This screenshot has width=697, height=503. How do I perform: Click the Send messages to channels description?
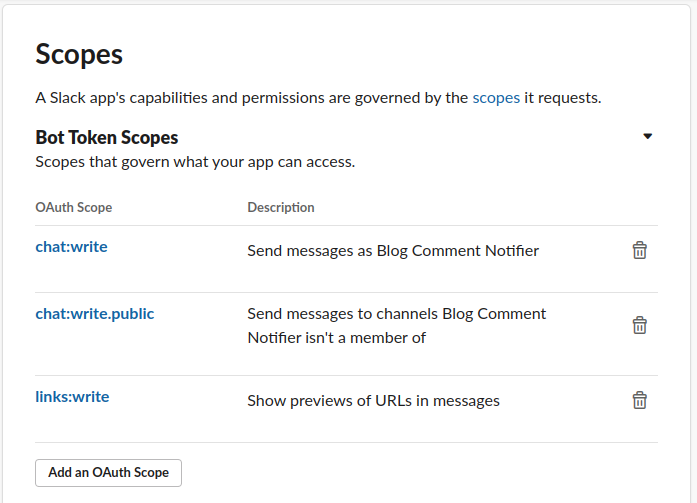397,326
